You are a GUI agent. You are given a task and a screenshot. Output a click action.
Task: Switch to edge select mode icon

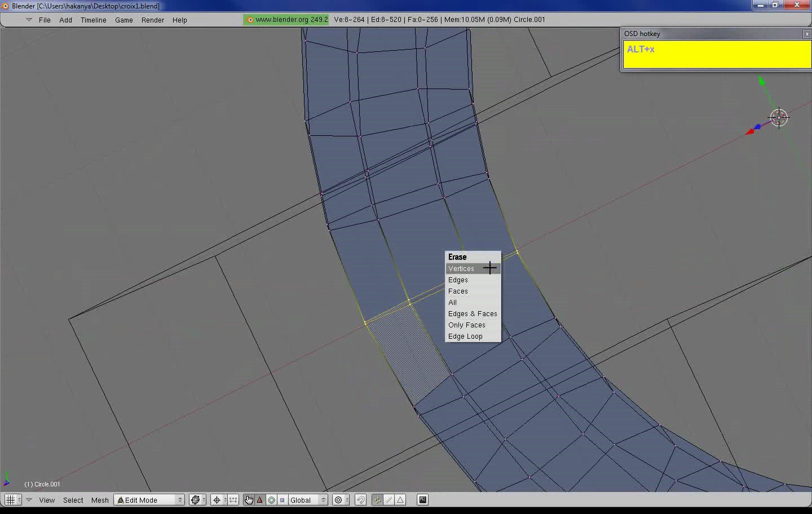[x=389, y=500]
